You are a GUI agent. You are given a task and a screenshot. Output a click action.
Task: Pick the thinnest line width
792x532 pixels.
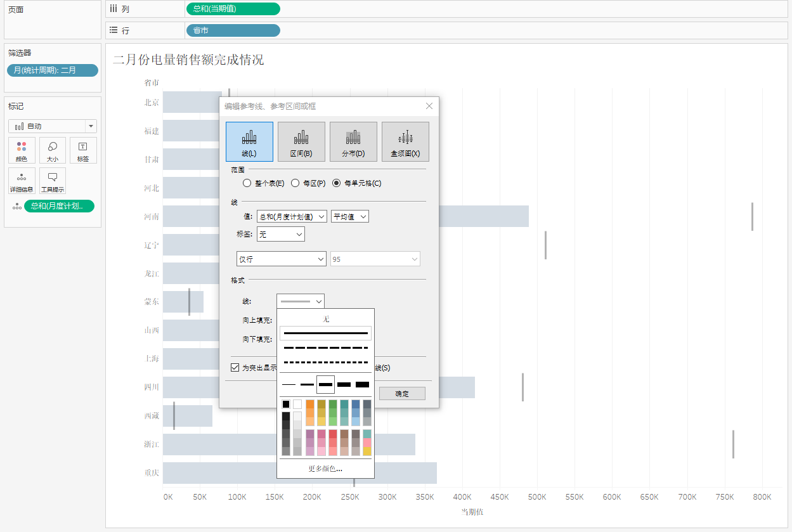point(289,384)
